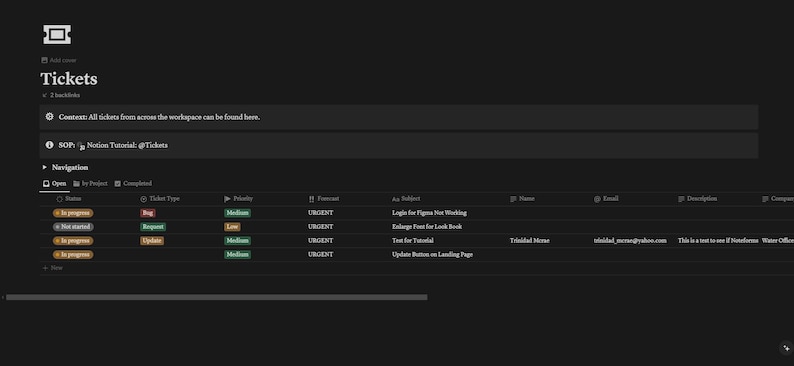Click the Update ticket type tag
Screen dimensions: 794x366
point(152,241)
